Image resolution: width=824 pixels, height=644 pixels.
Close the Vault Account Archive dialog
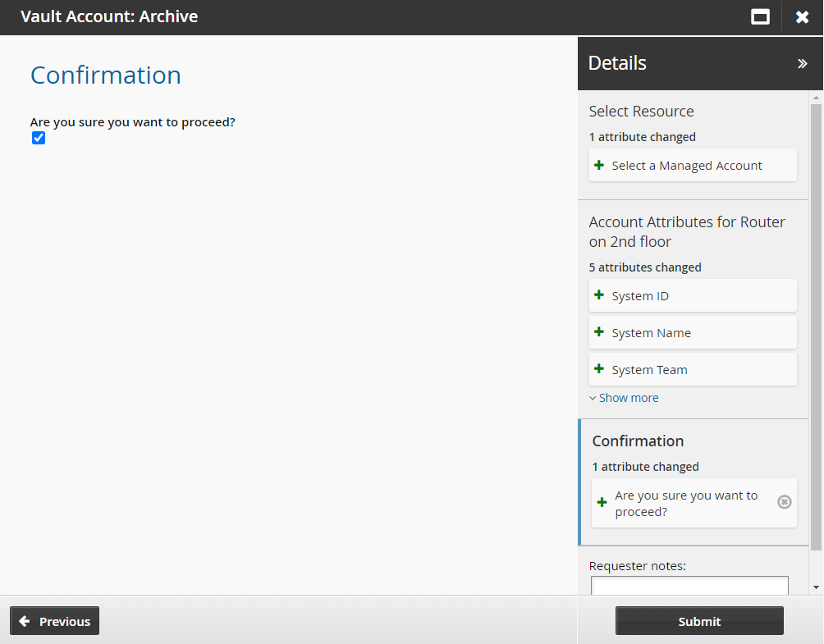[802, 17]
